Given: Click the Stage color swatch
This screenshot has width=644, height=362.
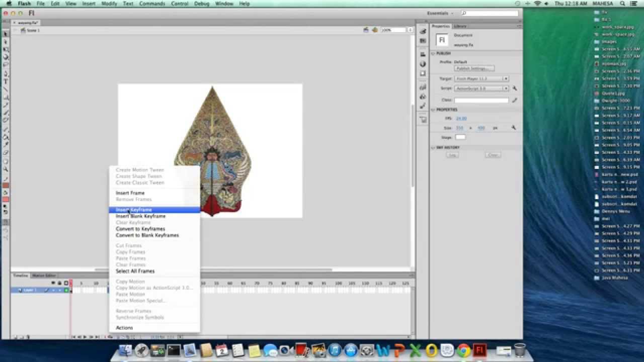Looking at the screenshot, I should point(460,137).
